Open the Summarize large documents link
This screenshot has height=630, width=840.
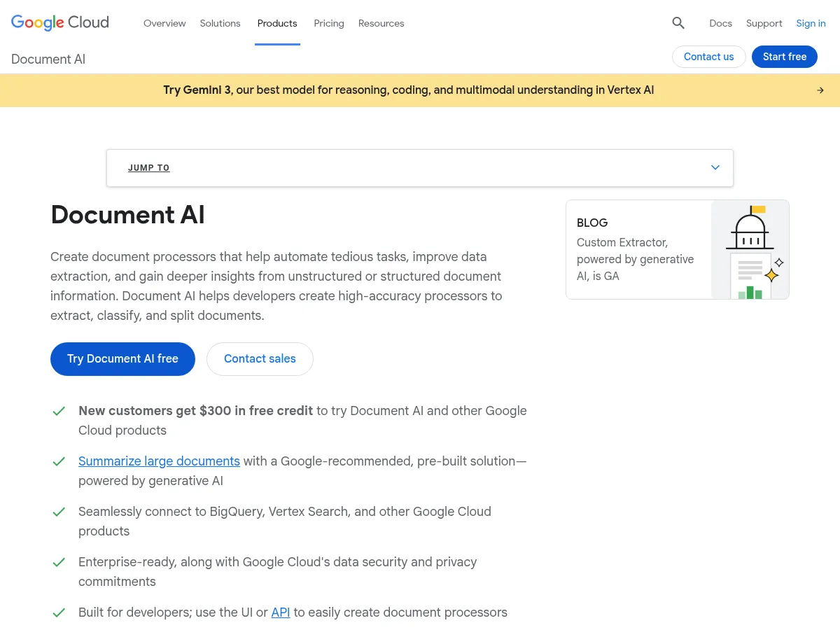(x=159, y=461)
